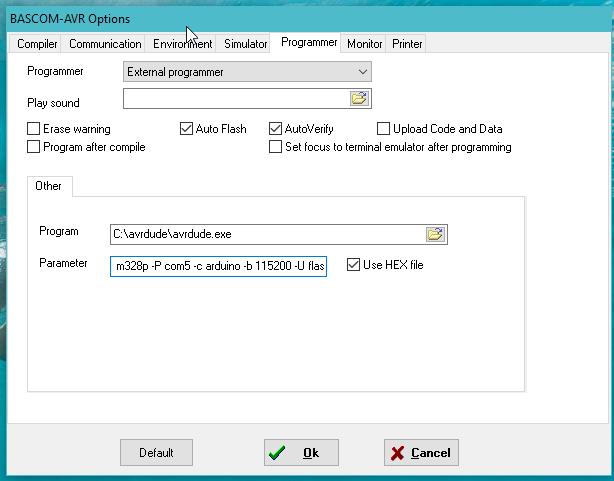Browse for a Play sound file
The image size is (614, 481).
click(359, 98)
